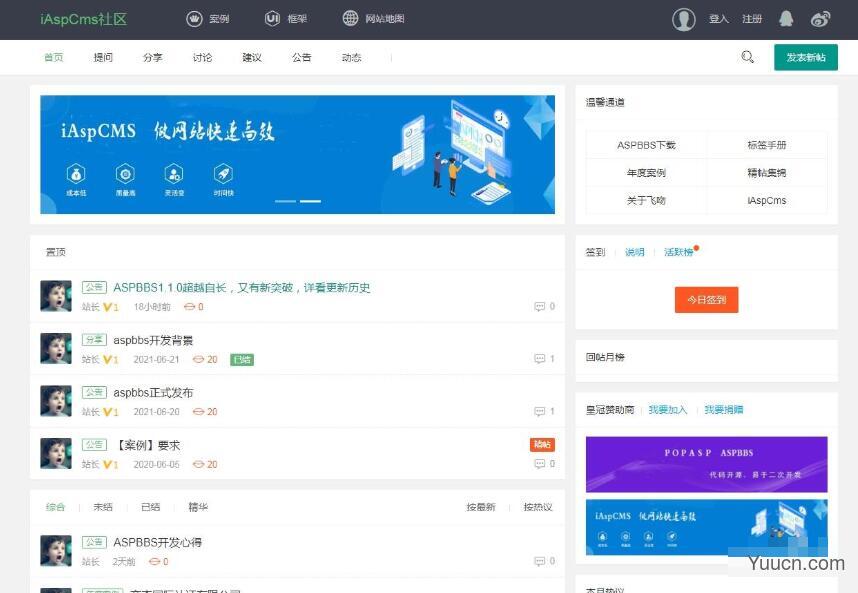Open the 提问 tab
858x593 pixels.
[103, 57]
